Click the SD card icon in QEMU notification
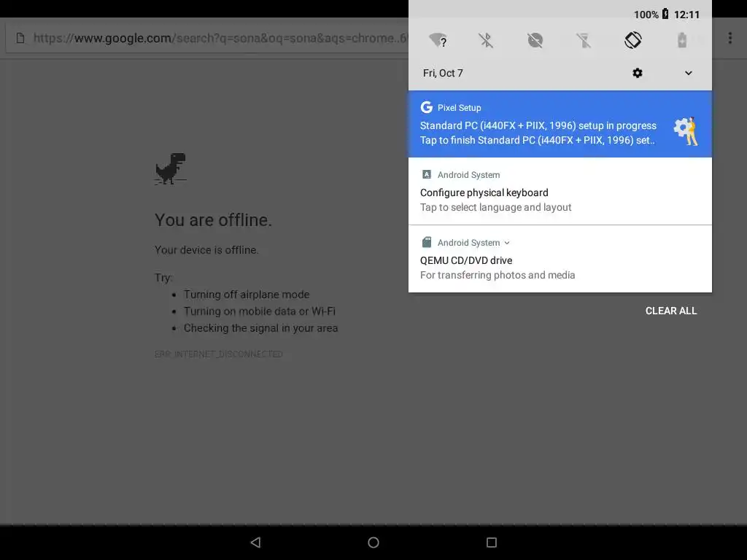The width and height of the screenshot is (747, 560). [x=426, y=242]
